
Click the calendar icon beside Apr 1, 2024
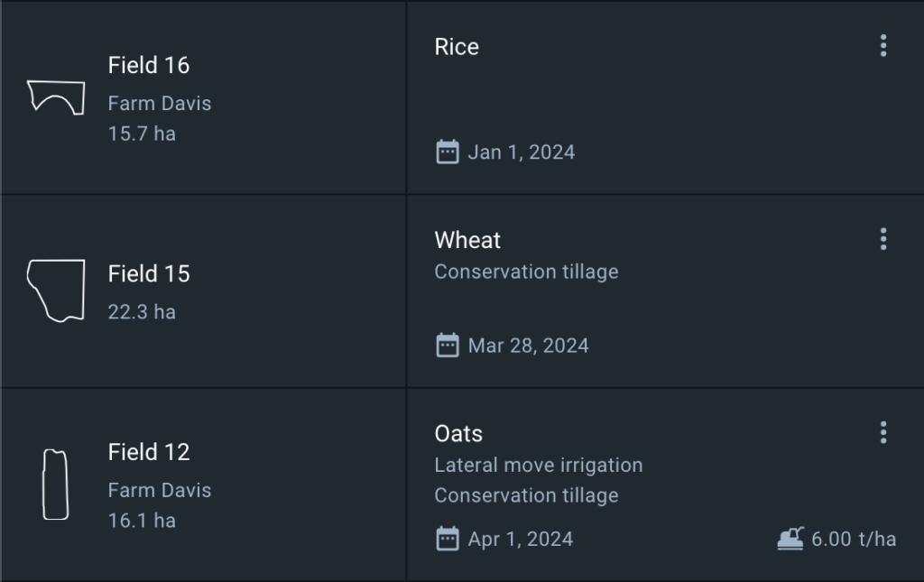pyautogui.click(x=447, y=539)
